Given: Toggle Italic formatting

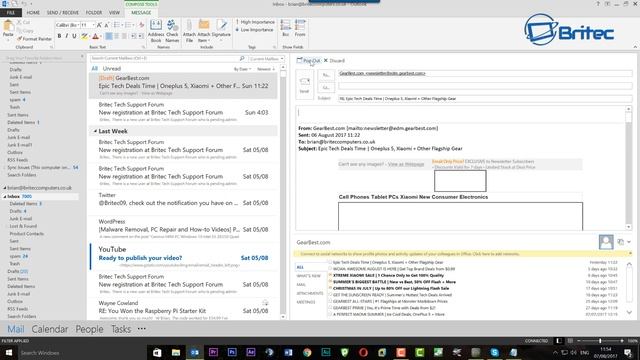Looking at the screenshot, I should (x=67, y=36).
